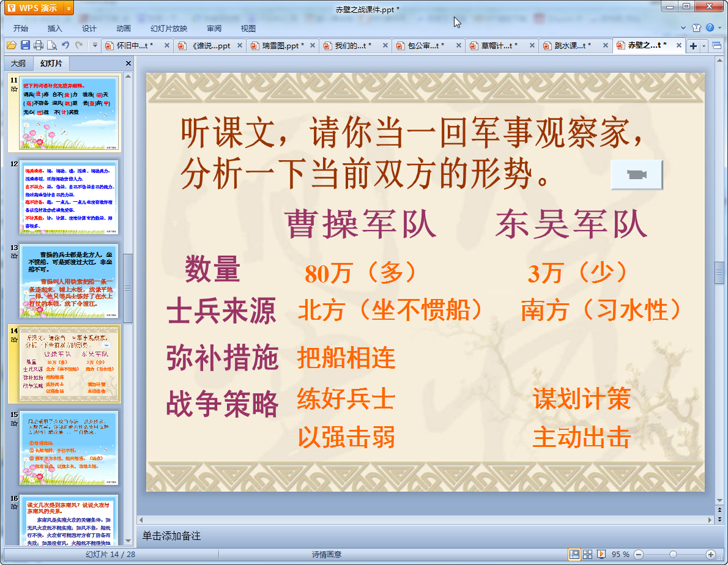728x565 pixels.
Task: Open the 审阅 ribbon tab
Action: 214,28
